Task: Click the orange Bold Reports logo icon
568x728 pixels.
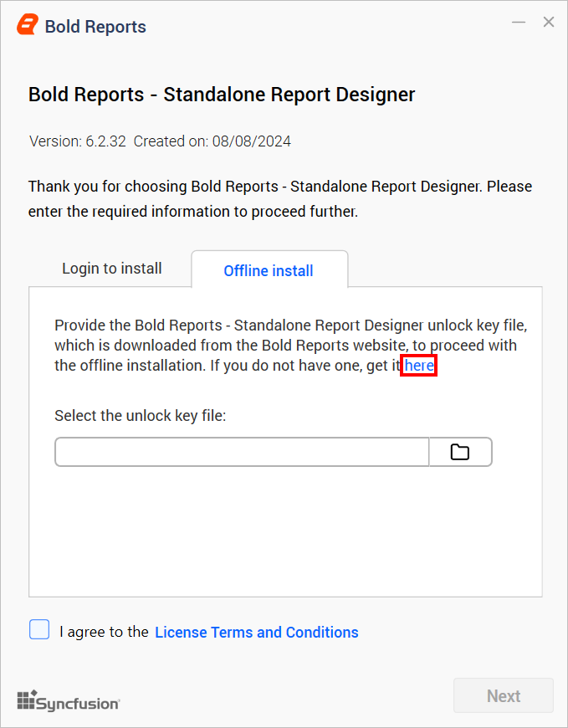Action: point(28,25)
